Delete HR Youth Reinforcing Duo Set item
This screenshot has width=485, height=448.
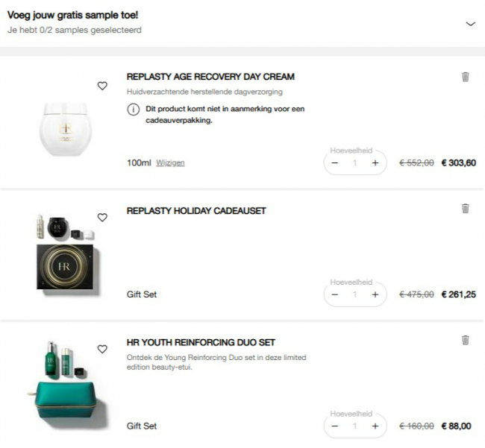point(466,340)
